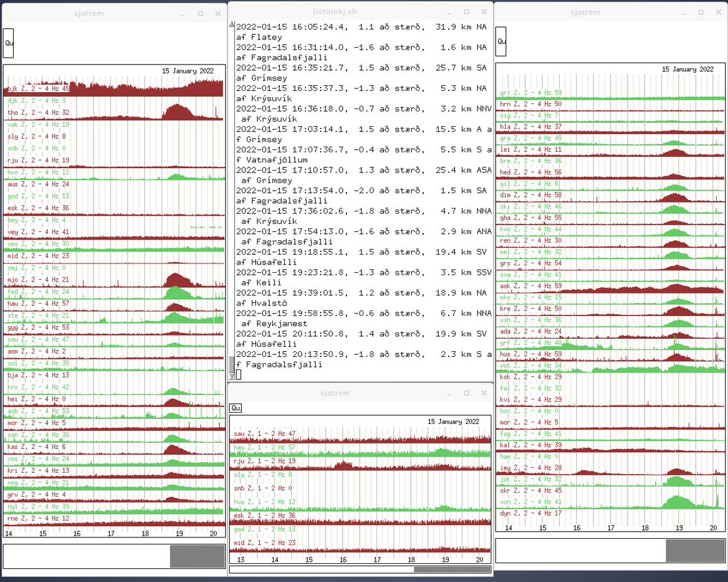Click the right sjatrem horizontal scrollbar thumb
This screenshot has width=728, height=582.
coord(695,551)
